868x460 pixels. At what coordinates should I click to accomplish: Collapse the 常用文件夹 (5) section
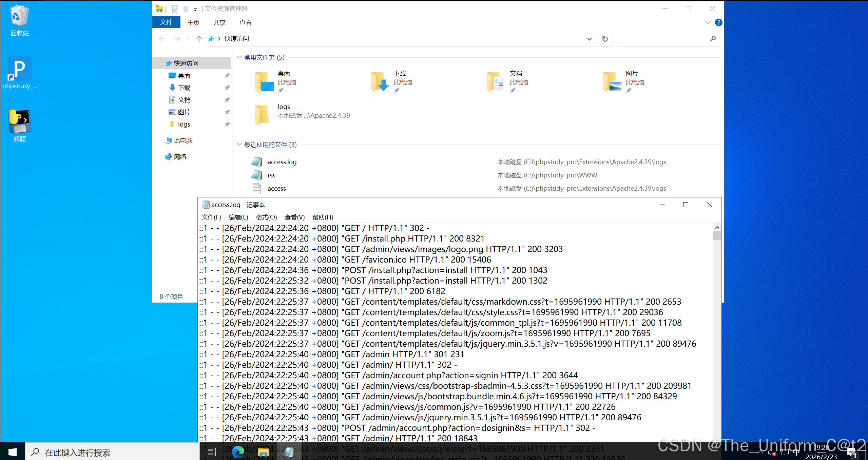[239, 57]
